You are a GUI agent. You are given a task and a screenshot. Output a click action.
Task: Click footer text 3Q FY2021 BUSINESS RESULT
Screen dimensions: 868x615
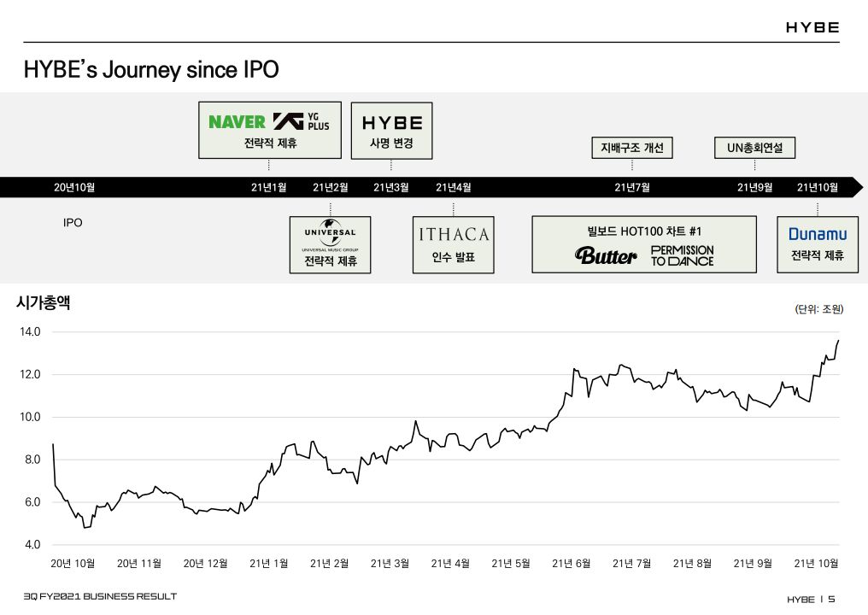click(x=100, y=596)
